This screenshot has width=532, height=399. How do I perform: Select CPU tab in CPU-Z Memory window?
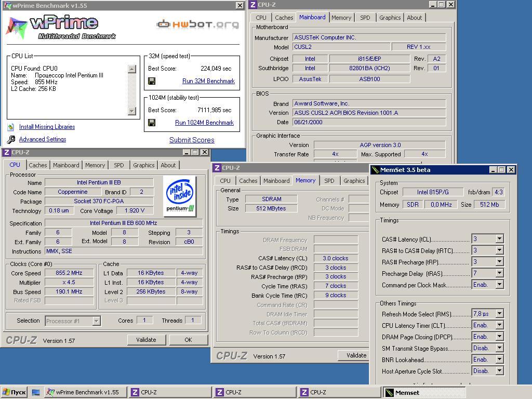pyautogui.click(x=225, y=181)
